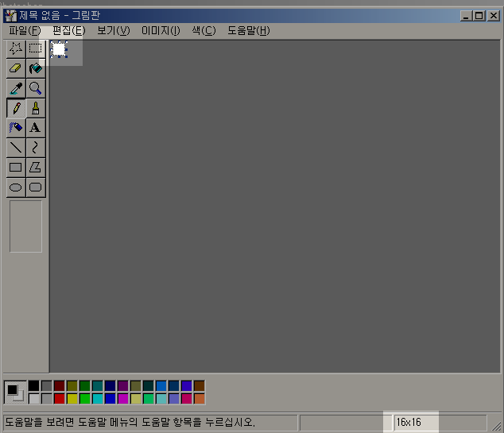Choose the yellow color swatch
The width and height of the screenshot is (504, 433).
tap(72, 399)
